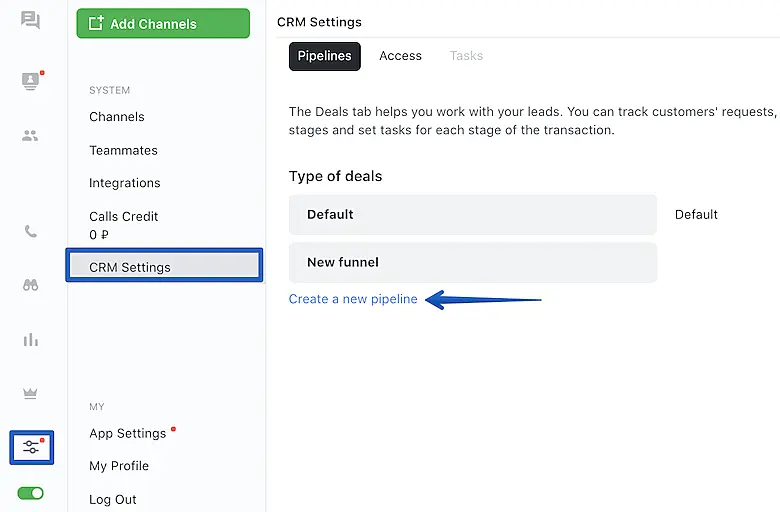This screenshot has height=512, width=780.
Task: Open Channels in the system menu
Action: (117, 117)
